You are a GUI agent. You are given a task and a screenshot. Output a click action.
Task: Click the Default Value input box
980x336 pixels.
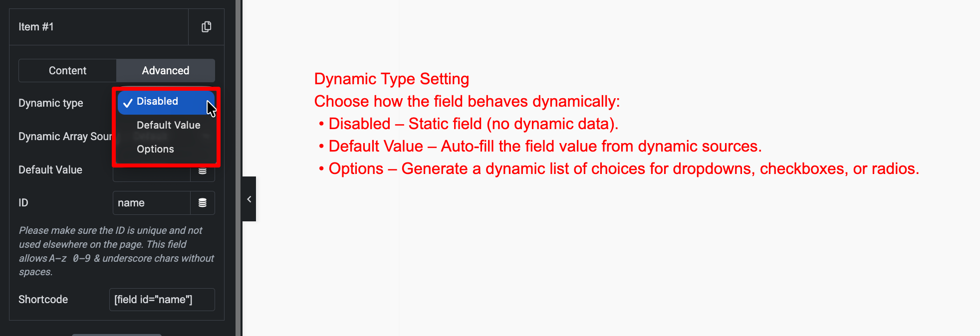click(151, 173)
